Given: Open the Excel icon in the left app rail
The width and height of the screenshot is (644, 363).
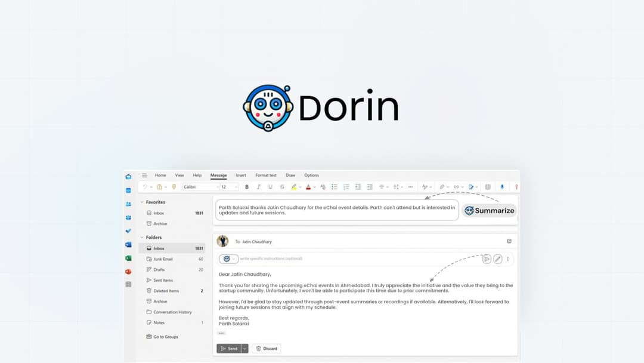Looking at the screenshot, I should 128,259.
